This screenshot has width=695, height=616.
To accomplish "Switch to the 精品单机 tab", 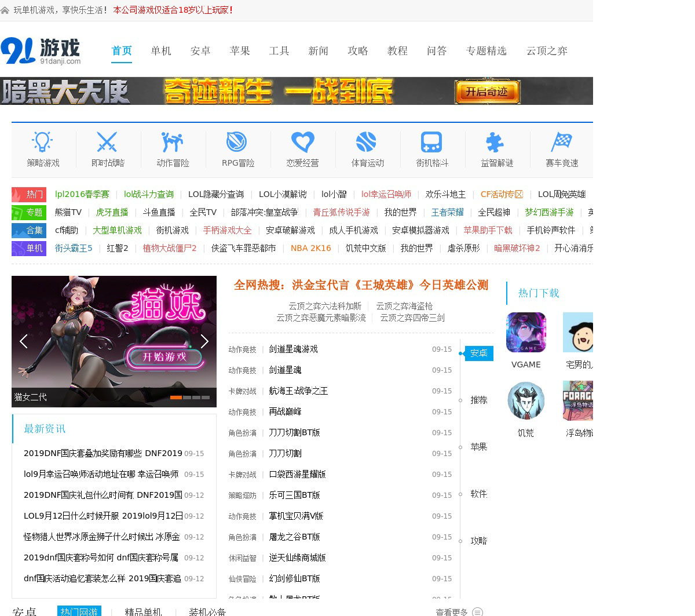I will pos(143,612).
